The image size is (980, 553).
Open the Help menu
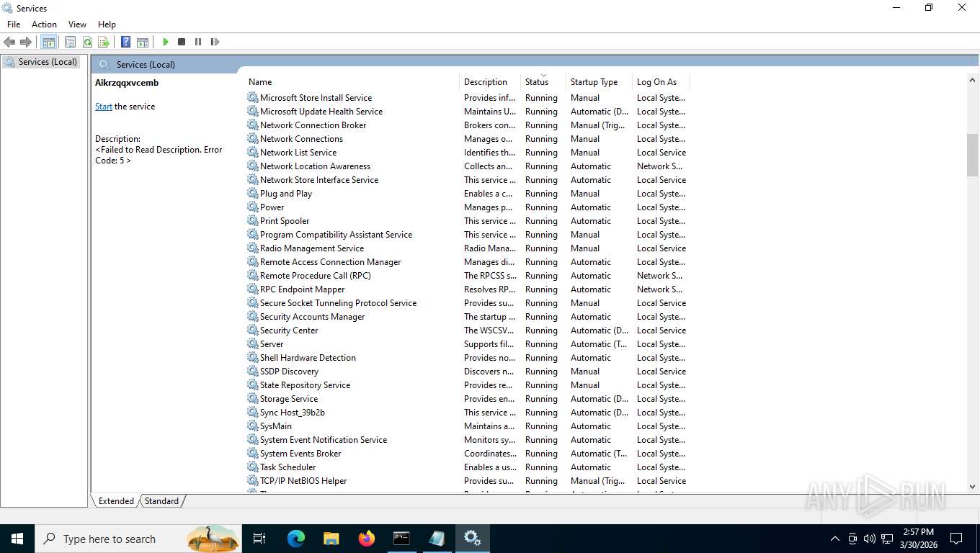point(107,24)
